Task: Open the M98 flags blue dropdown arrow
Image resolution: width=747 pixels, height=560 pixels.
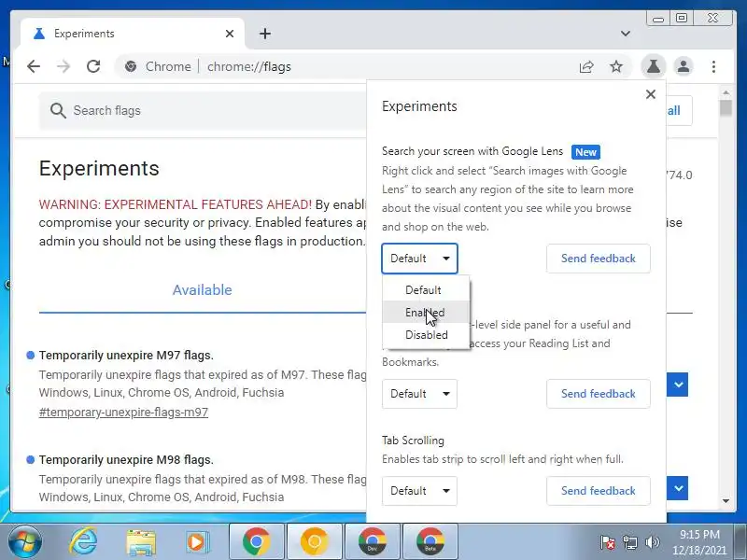Action: tap(678, 488)
